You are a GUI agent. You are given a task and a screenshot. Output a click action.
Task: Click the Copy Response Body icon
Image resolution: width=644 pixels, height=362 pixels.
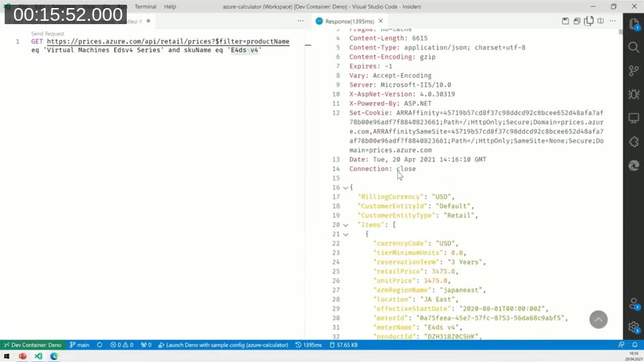[x=588, y=21]
